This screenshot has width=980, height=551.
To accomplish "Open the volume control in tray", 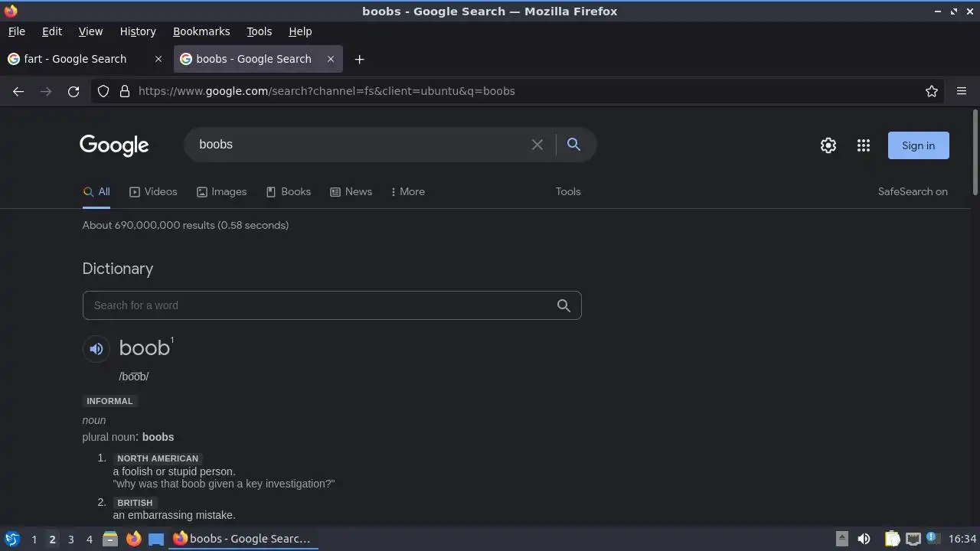I will coord(864,539).
